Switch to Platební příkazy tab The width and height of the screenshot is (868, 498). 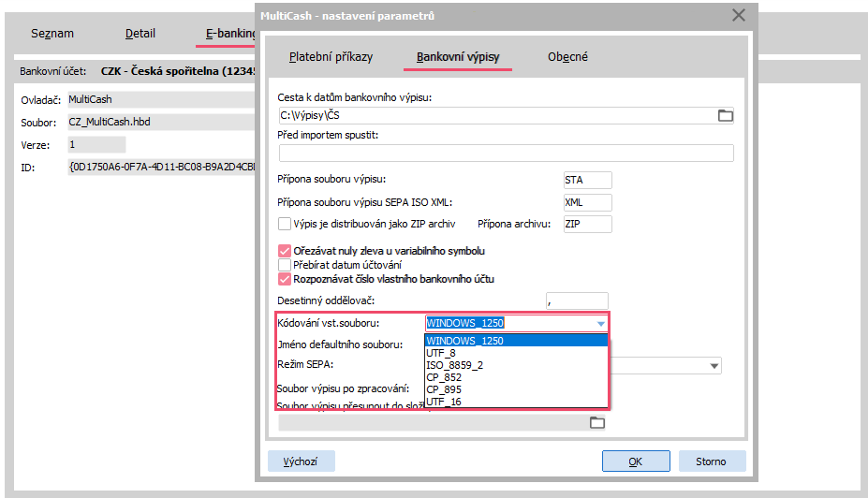click(331, 56)
